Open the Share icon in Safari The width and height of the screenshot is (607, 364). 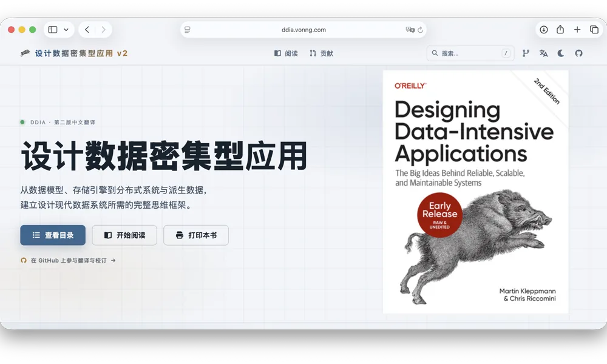pos(560,29)
